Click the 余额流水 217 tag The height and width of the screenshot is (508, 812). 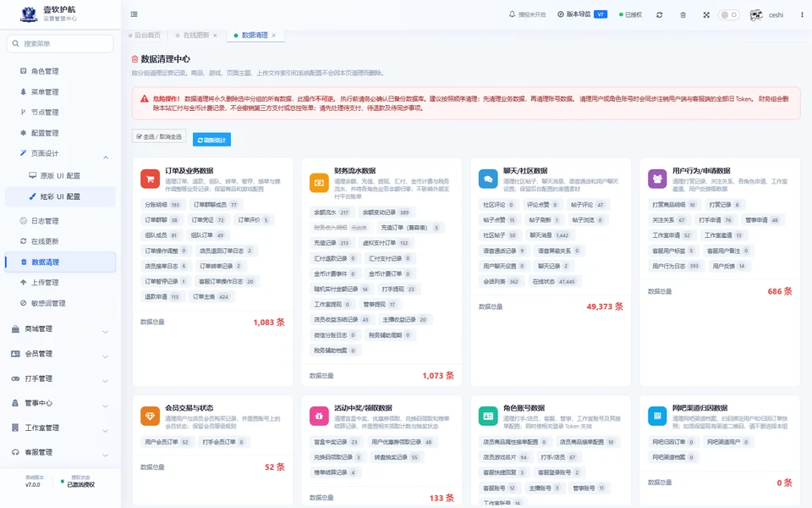click(332, 213)
